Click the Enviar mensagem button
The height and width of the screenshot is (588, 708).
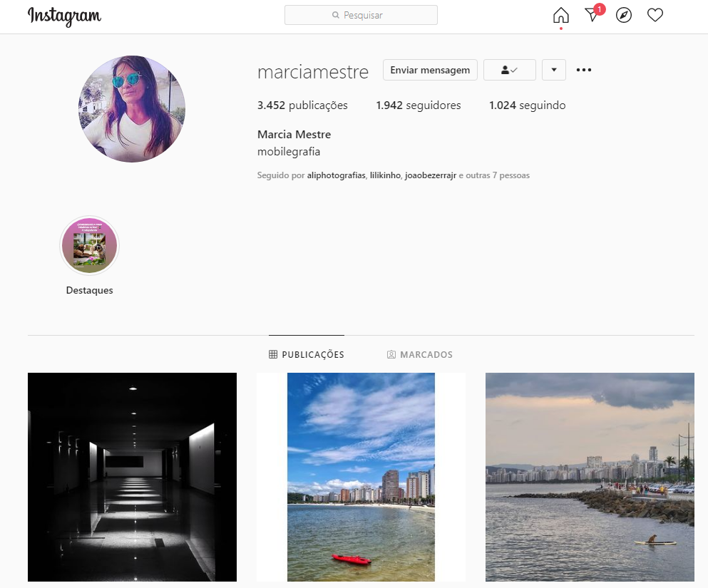[x=429, y=70]
